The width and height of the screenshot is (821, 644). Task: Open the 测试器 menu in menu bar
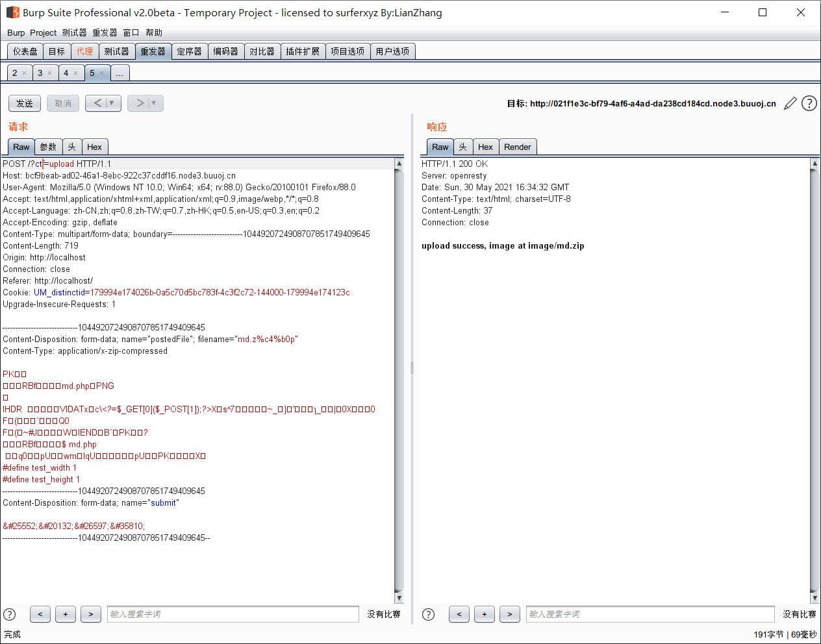(x=74, y=32)
